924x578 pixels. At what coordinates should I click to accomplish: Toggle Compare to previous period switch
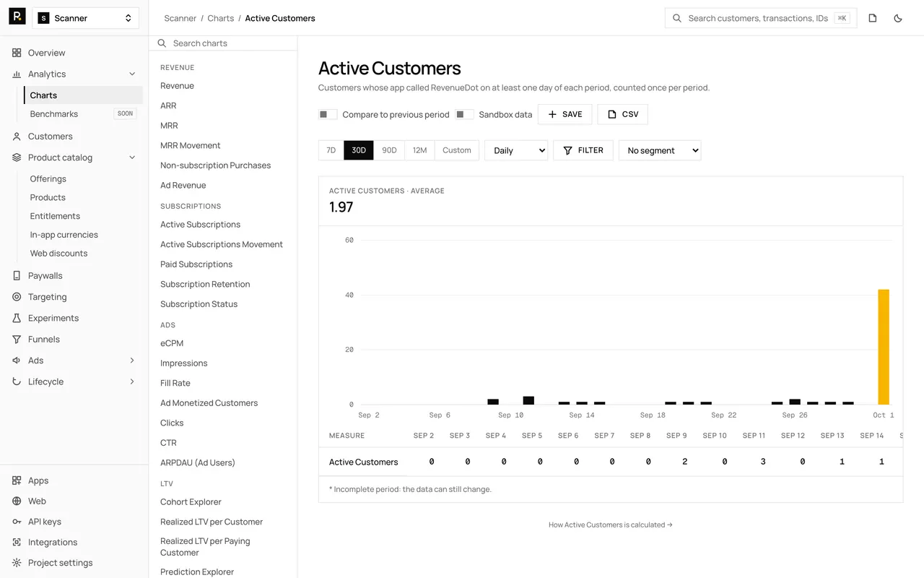328,114
